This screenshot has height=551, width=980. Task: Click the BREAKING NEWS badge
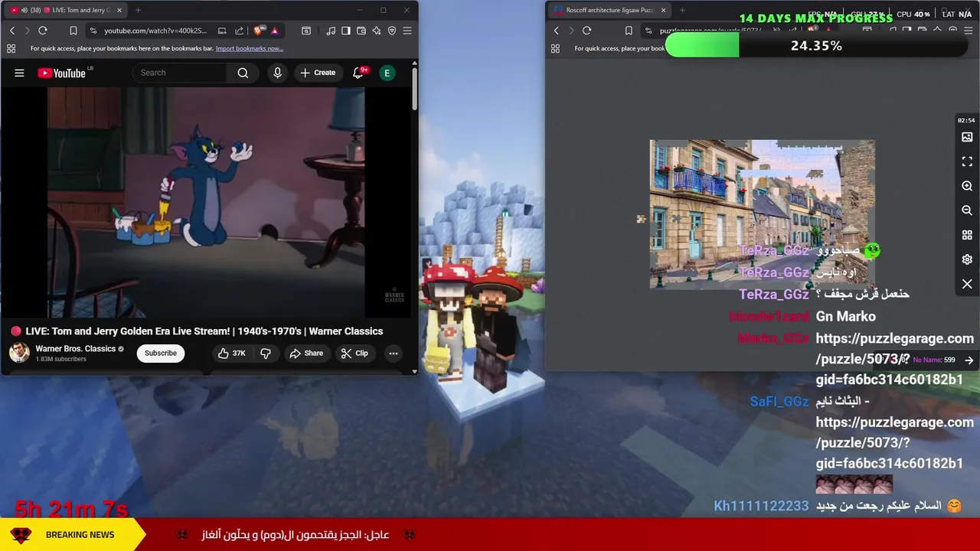click(x=73, y=535)
